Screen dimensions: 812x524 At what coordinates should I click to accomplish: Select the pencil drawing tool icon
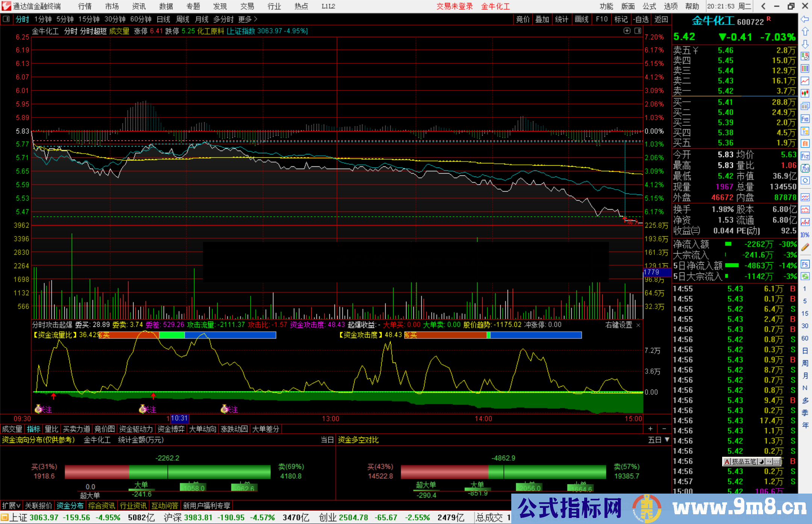(x=805, y=247)
